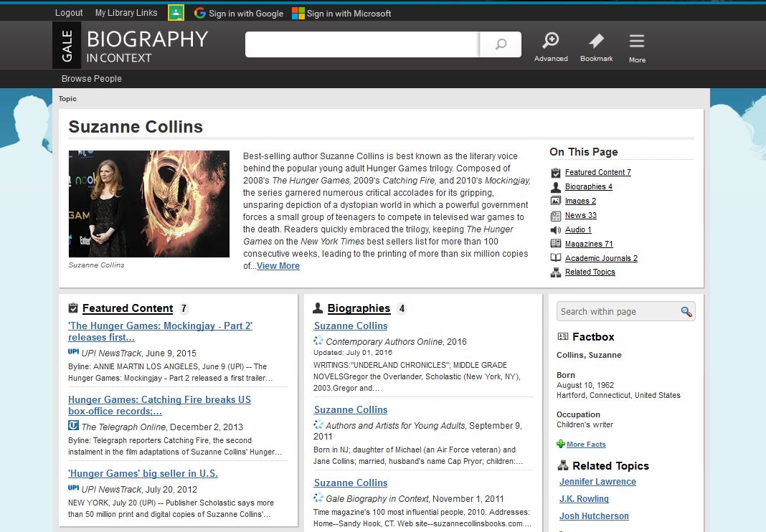Jump to Magazines 71 link
Image resolution: width=766 pixels, height=532 pixels.
pos(589,244)
